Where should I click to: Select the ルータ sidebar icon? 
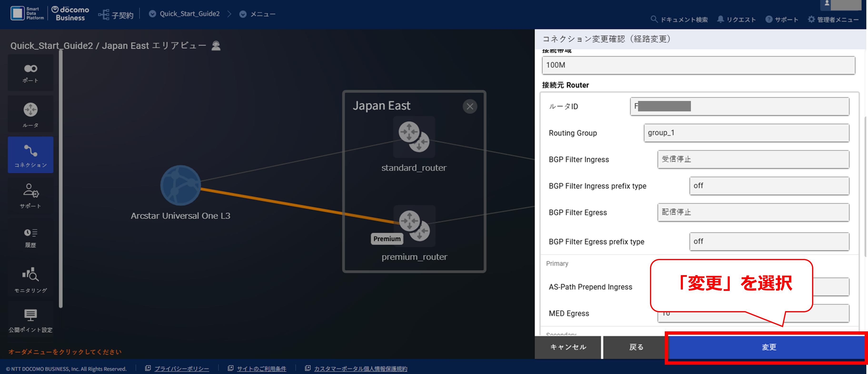[30, 114]
